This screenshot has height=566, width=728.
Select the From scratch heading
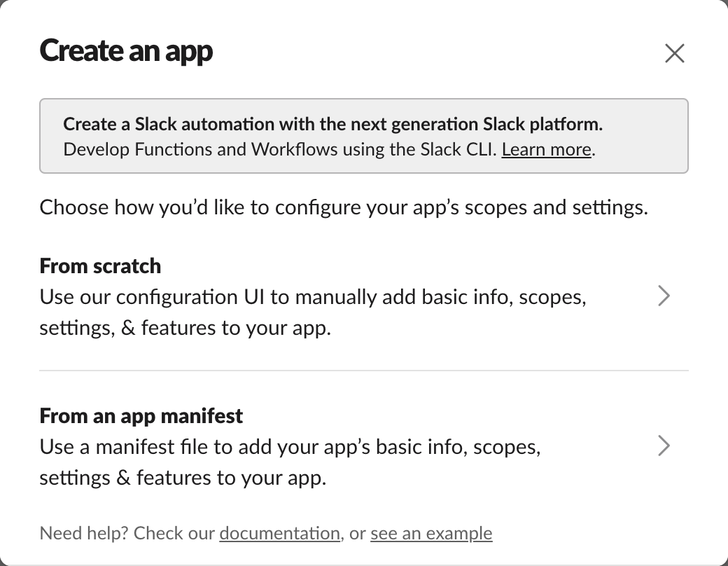click(x=100, y=266)
